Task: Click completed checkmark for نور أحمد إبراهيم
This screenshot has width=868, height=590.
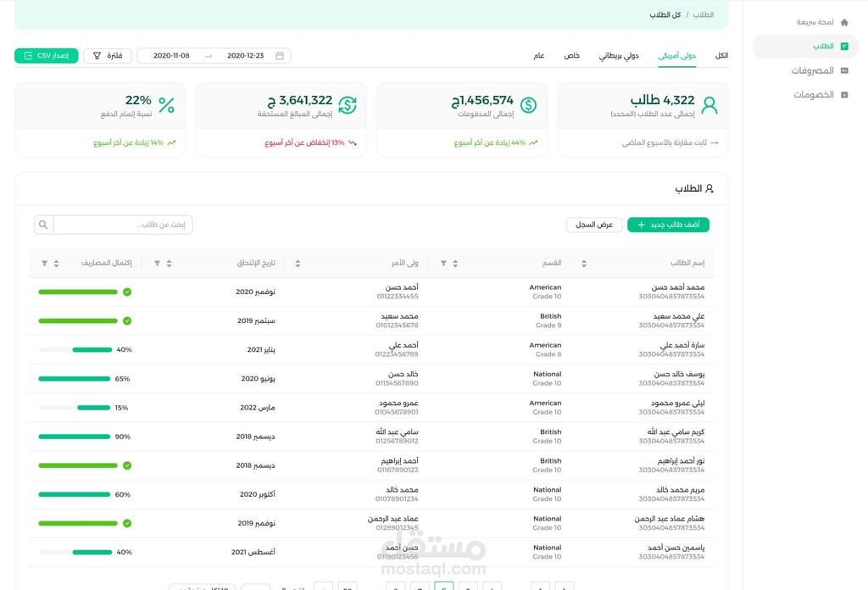Action: pyautogui.click(x=127, y=465)
